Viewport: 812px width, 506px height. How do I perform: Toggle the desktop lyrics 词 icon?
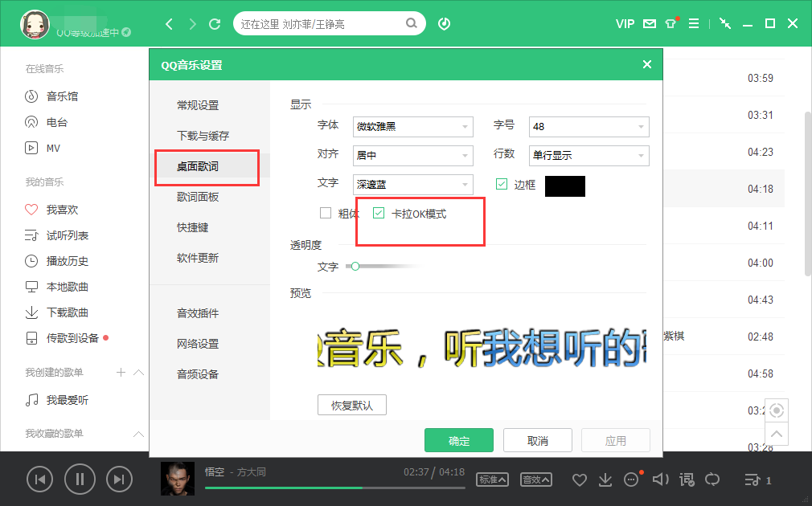pyautogui.click(x=687, y=480)
